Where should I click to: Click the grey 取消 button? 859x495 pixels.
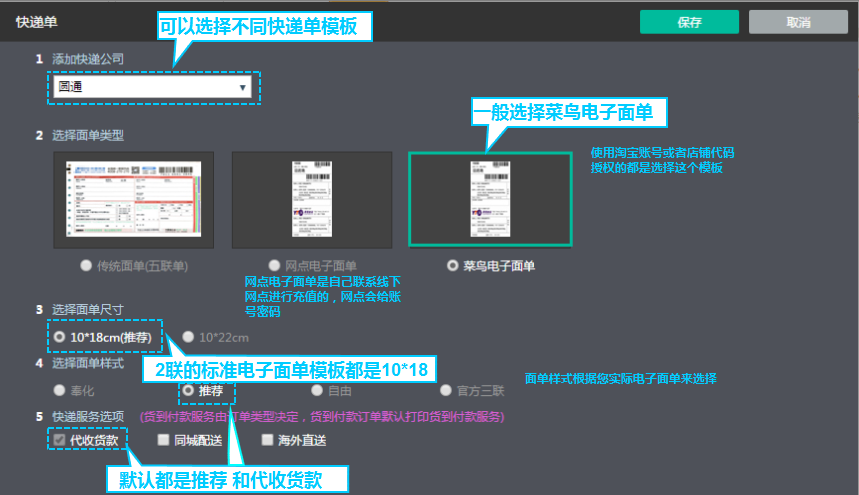798,22
